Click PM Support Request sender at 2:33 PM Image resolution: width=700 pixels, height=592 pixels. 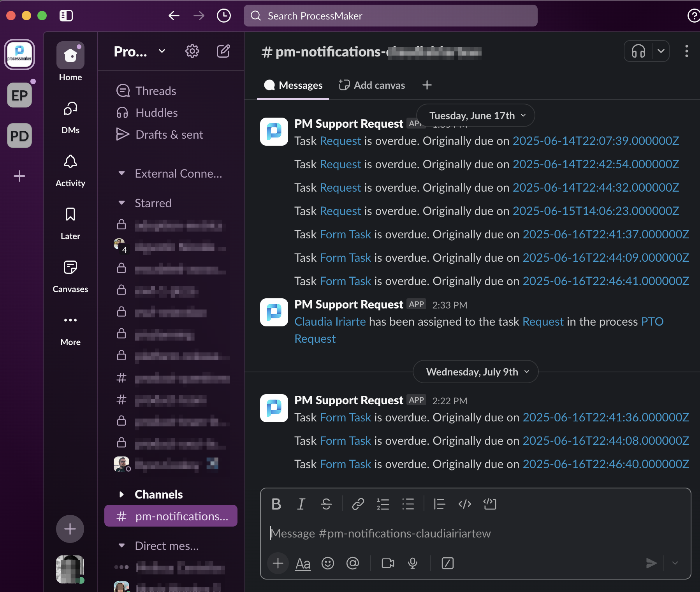coord(349,304)
